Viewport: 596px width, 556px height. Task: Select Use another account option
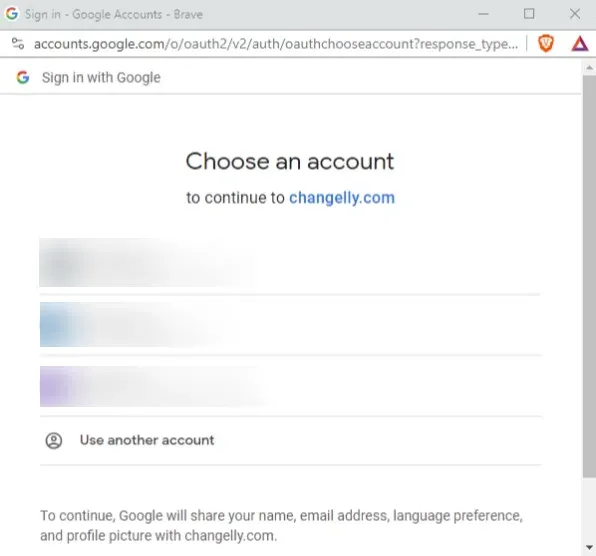coord(290,440)
